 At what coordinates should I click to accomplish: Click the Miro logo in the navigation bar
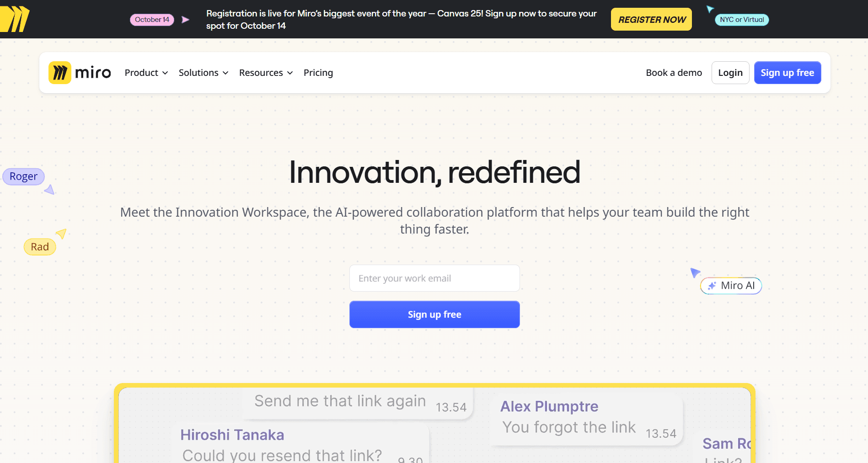coord(80,72)
